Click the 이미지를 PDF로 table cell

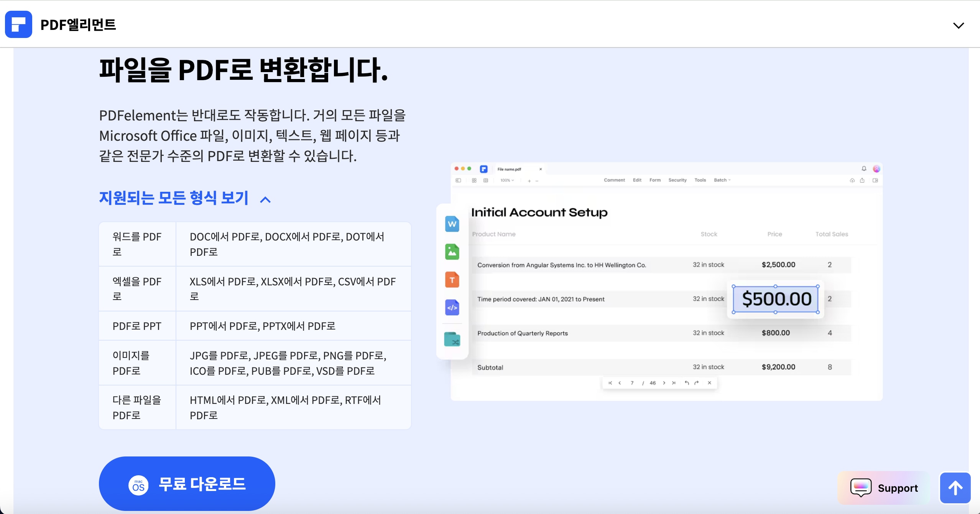tap(137, 363)
